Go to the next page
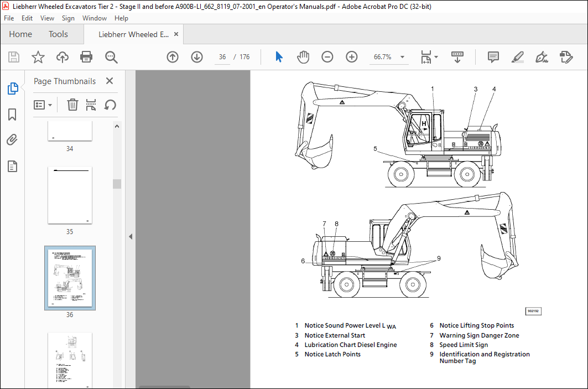588x389 pixels. 197,57
